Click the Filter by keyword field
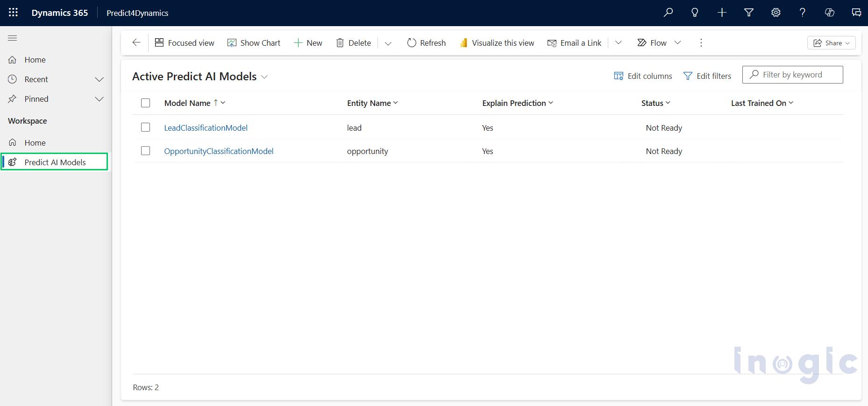 click(792, 75)
